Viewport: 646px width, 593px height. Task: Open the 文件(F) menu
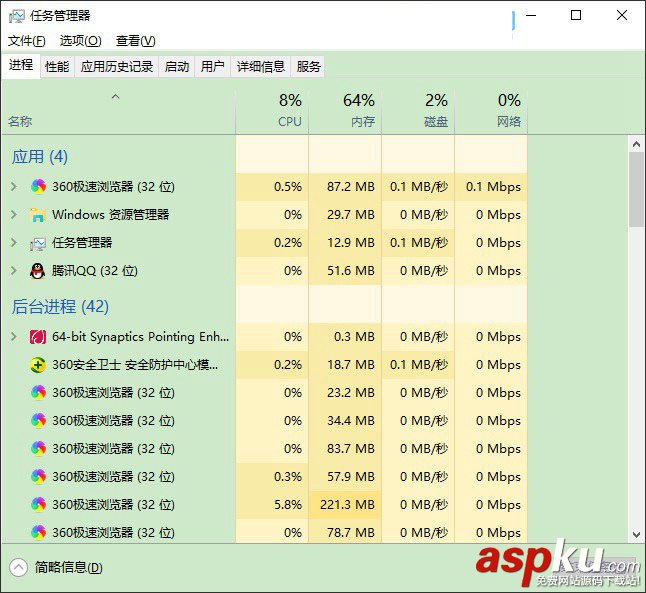click(27, 41)
